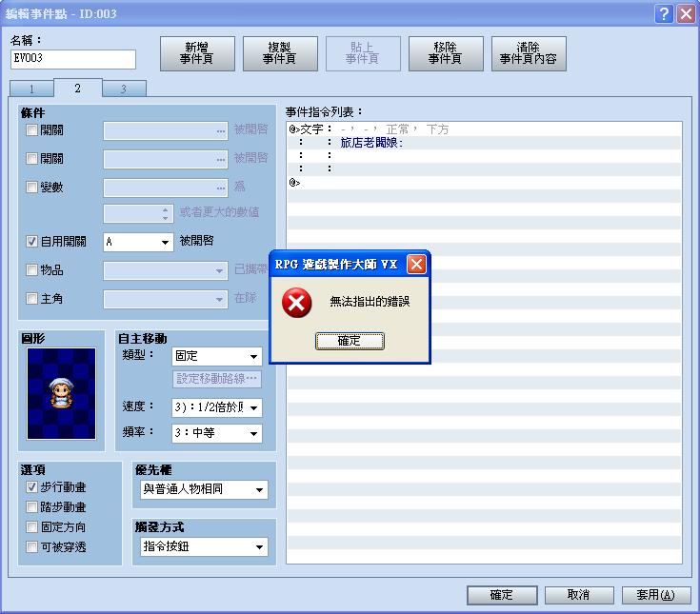This screenshot has height=614, width=700.
Task: Open the 優先權 與普通人物相同 dropdown
Action: [204, 489]
